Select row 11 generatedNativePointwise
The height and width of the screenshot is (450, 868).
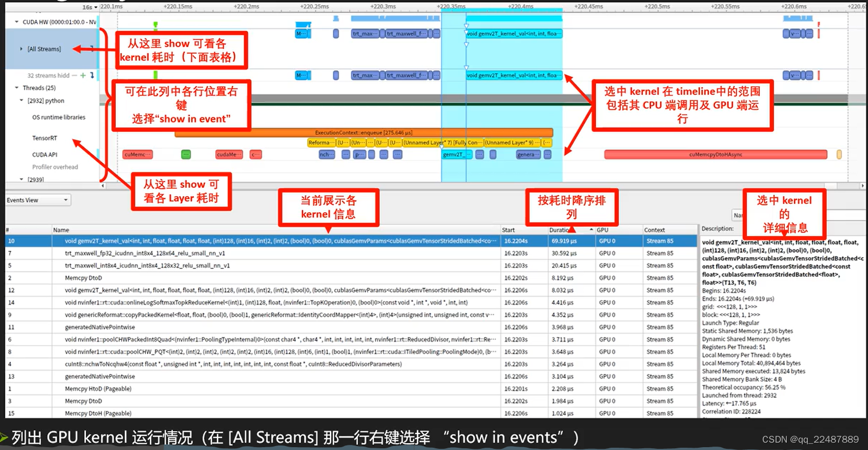(351, 327)
